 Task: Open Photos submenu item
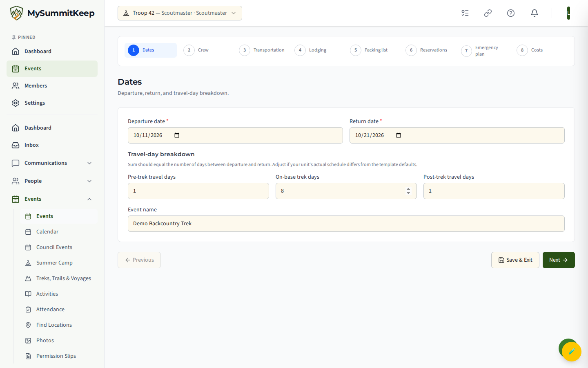click(x=59, y=341)
